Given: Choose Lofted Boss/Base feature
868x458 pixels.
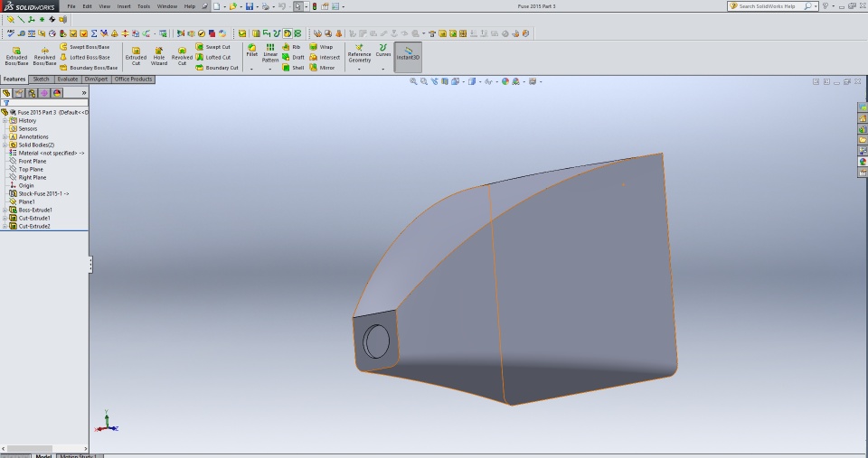Looking at the screenshot, I should click(x=84, y=57).
